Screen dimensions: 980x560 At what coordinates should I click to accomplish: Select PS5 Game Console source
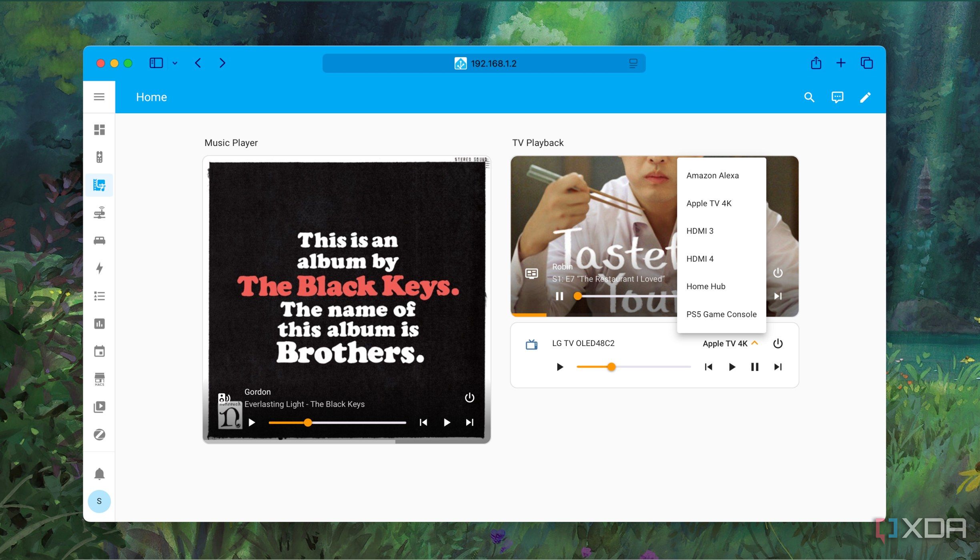click(721, 314)
